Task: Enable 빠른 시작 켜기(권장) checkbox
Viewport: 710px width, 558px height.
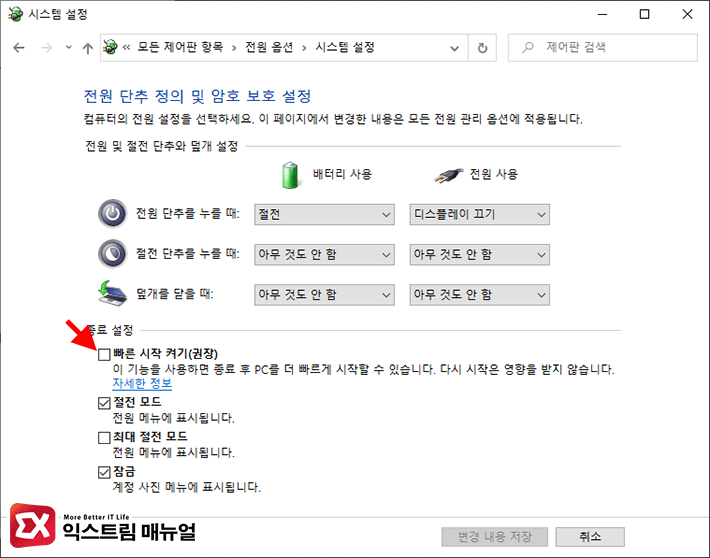Action: pyautogui.click(x=104, y=354)
